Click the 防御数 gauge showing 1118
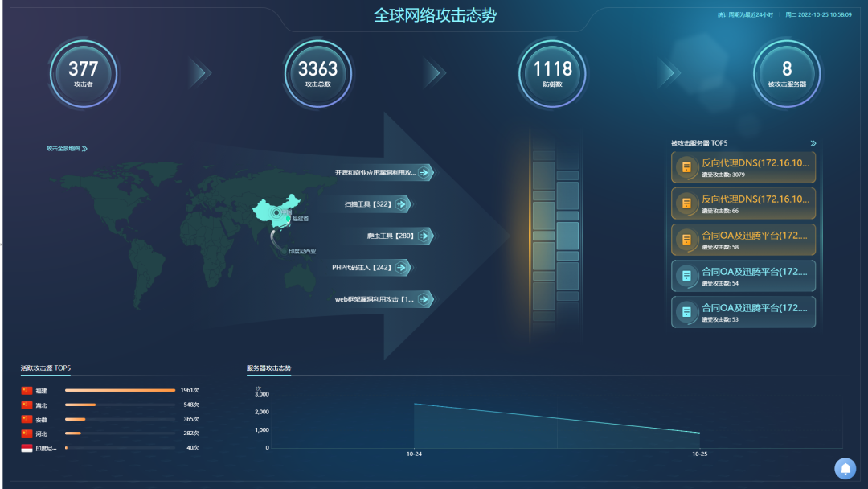Image resolution: width=868 pixels, height=489 pixels. 552,72
